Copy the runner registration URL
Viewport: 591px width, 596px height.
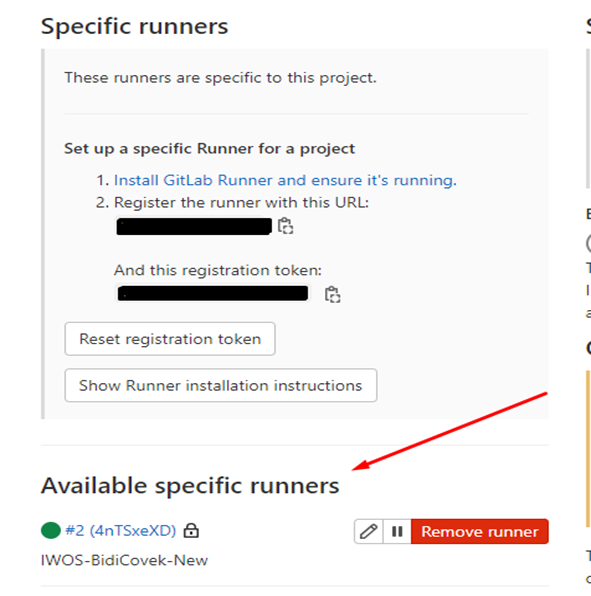pos(285,226)
